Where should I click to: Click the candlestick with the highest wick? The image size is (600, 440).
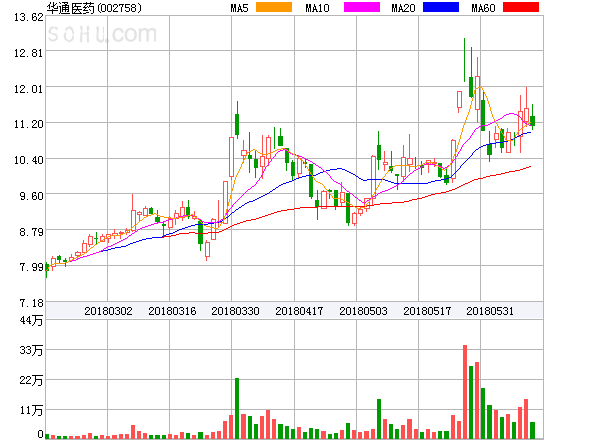tap(465, 60)
